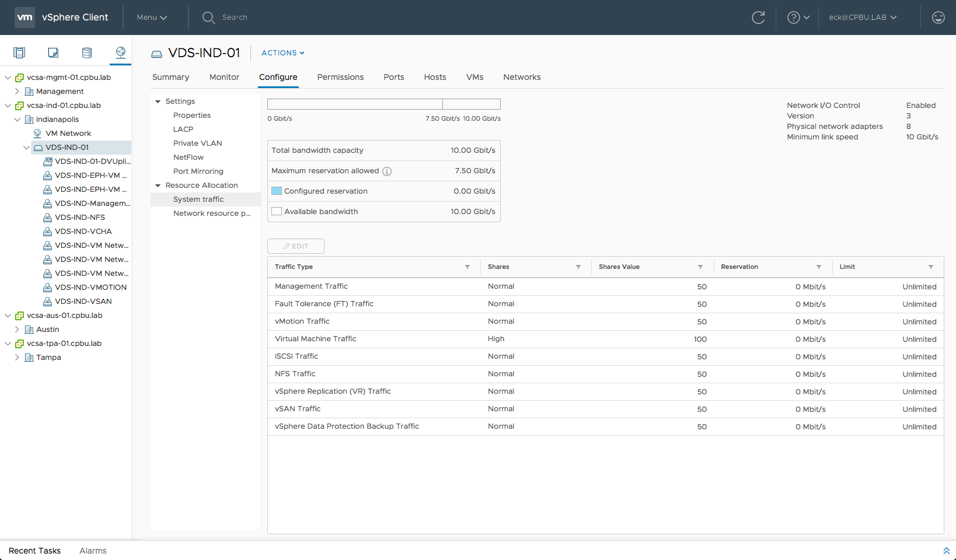Filter the Traffic Type column
Viewport: 956px width, 560px height.
tap(467, 267)
